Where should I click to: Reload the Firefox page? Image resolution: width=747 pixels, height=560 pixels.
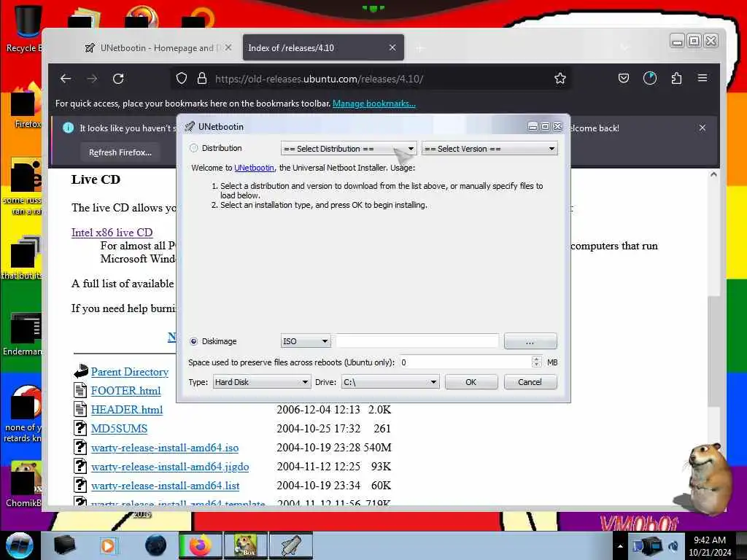119,79
